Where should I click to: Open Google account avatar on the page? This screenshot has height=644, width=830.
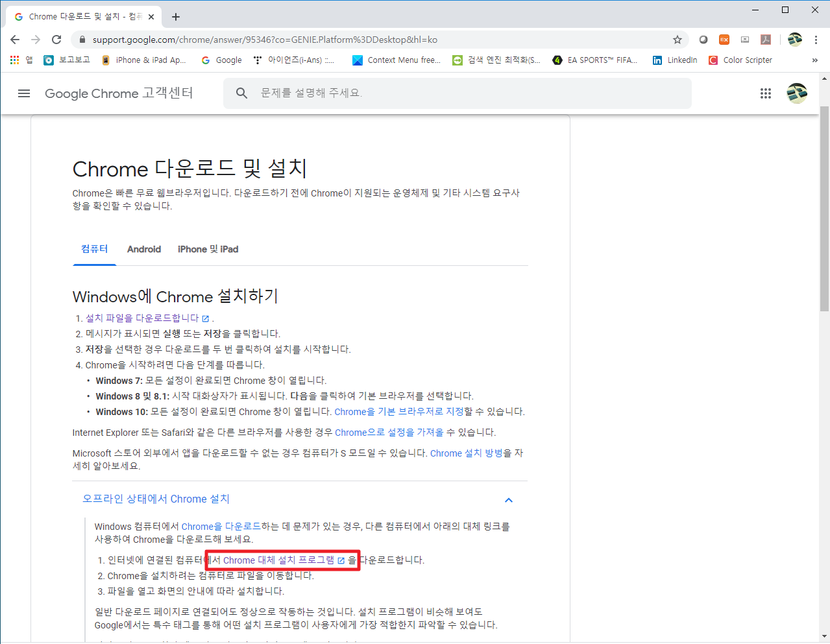click(x=797, y=93)
